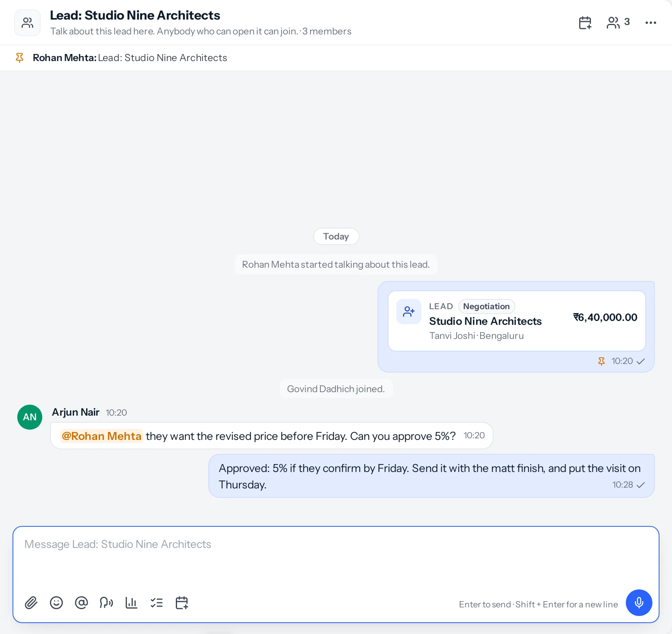Click the Negotiation stage badge
The height and width of the screenshot is (634, 672).
(x=486, y=306)
